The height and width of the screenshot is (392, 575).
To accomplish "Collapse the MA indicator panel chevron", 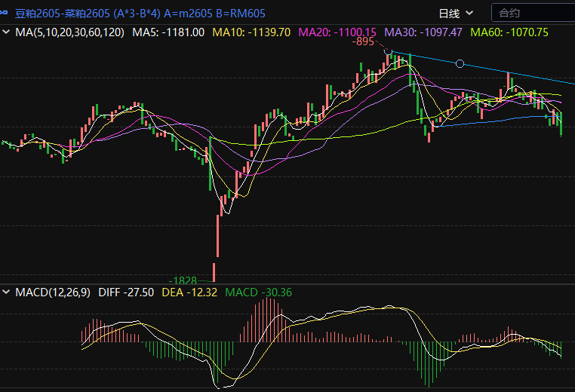I will click(x=7, y=32).
